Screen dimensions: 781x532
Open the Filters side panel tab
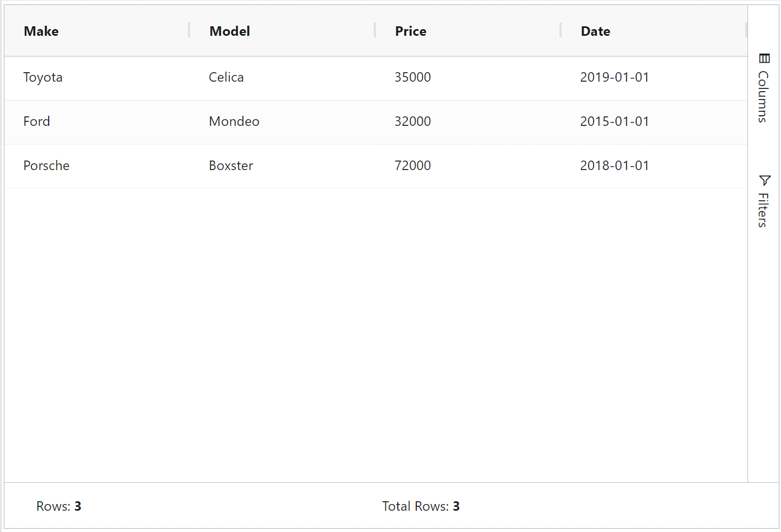click(x=764, y=209)
